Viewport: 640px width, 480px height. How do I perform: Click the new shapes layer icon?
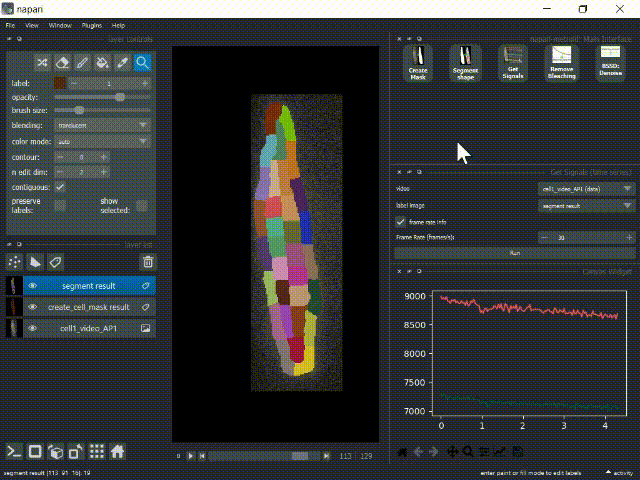pyautogui.click(x=35, y=262)
